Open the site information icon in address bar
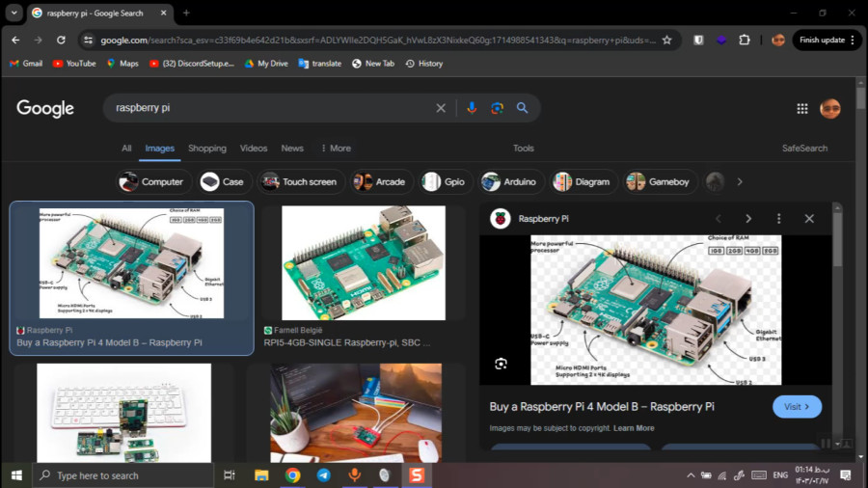This screenshot has height=488, width=868. [88, 40]
